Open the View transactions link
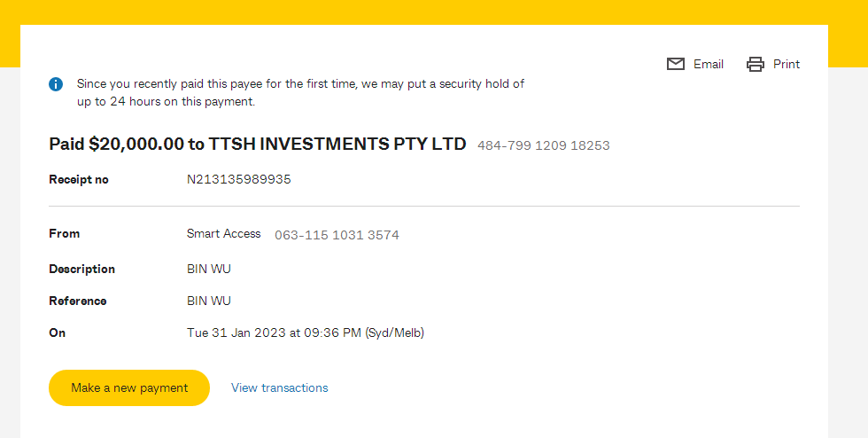The height and width of the screenshot is (438, 868). (x=280, y=387)
